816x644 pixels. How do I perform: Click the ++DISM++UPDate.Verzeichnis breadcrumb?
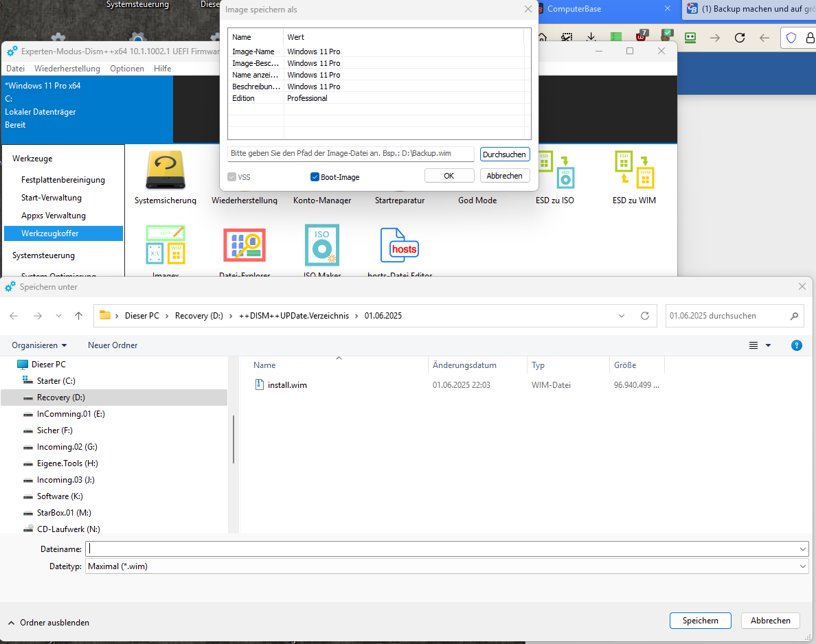(294, 316)
